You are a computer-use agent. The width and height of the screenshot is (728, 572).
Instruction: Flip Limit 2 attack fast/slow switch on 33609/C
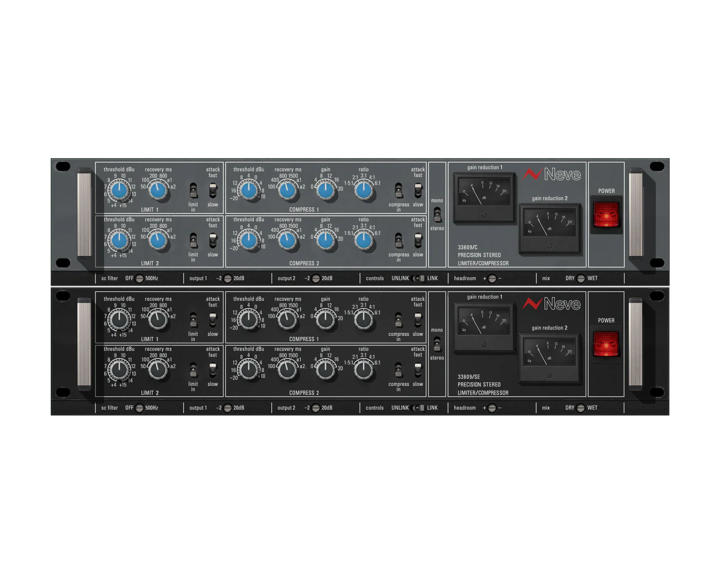coord(213,240)
